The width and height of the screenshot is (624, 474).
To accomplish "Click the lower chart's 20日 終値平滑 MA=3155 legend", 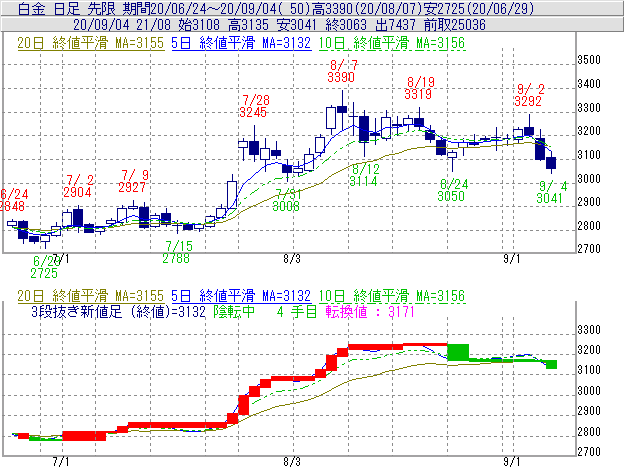I will coord(90,296).
